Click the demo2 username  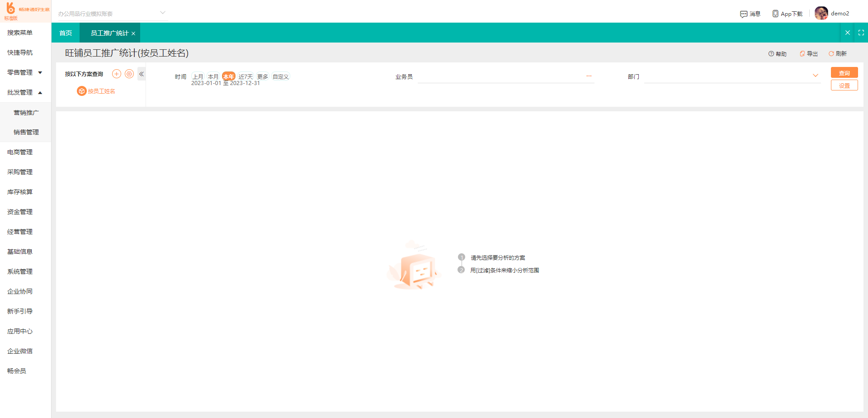pyautogui.click(x=840, y=13)
